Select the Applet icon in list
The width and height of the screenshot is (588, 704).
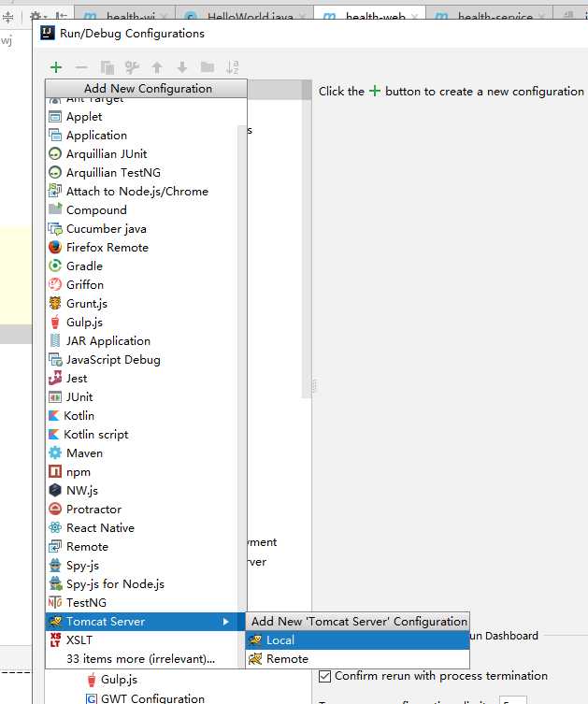(55, 117)
